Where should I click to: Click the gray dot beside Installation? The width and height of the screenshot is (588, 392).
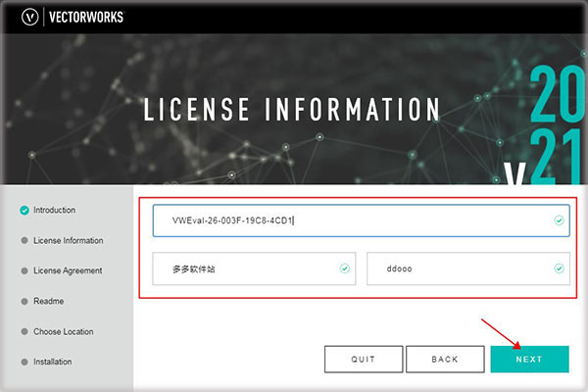pos(24,362)
